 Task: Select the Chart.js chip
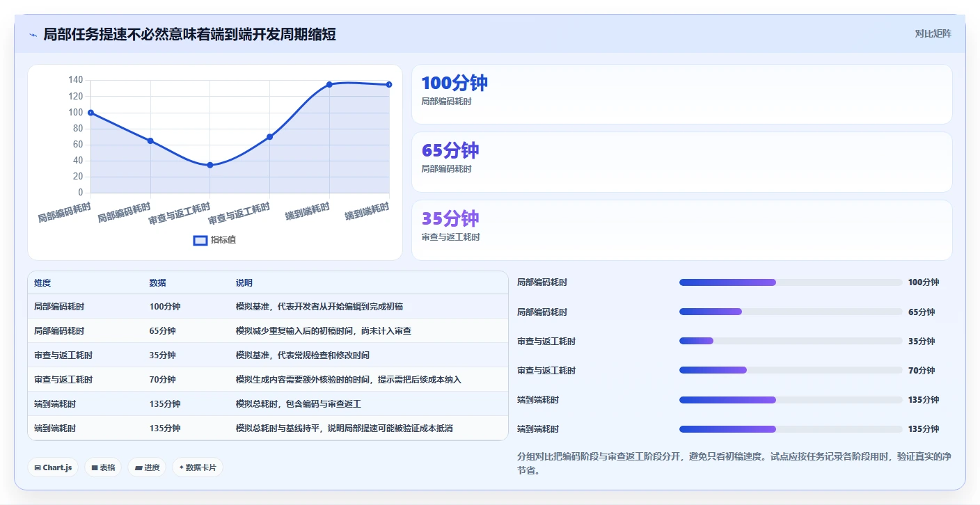tap(54, 467)
